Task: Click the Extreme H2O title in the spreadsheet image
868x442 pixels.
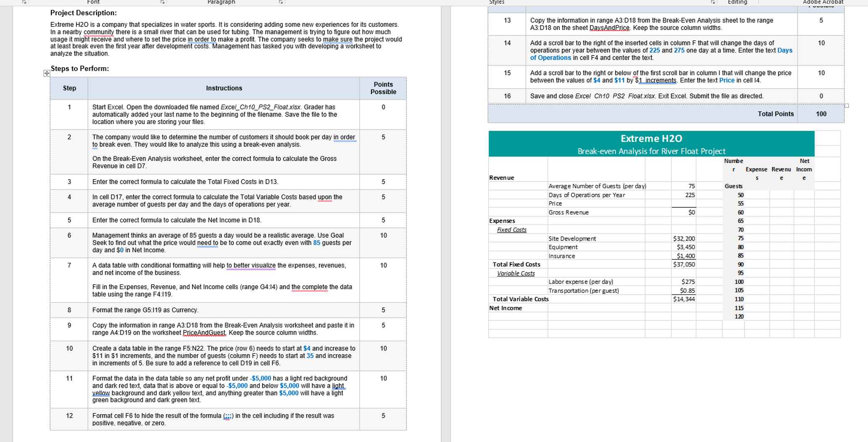Action: pyautogui.click(x=651, y=138)
